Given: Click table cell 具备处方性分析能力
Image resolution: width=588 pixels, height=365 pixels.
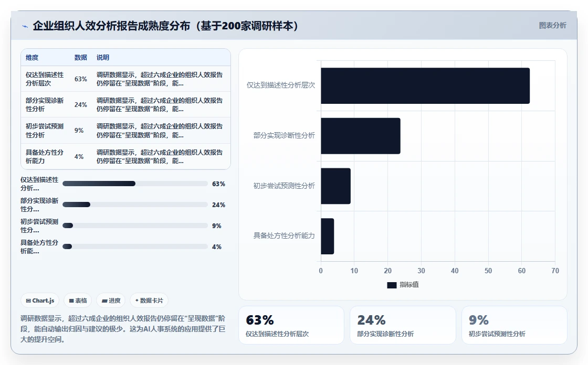Looking at the screenshot, I should coord(45,157).
